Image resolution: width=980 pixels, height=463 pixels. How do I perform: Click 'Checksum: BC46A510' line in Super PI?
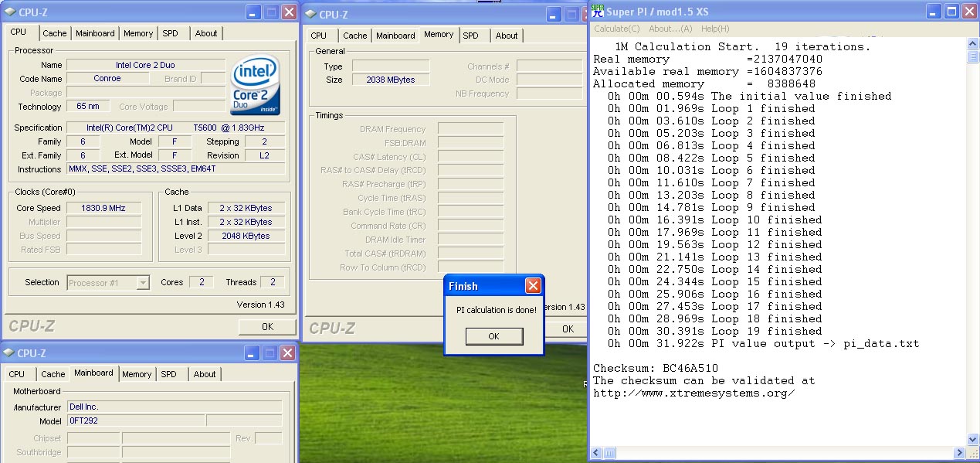pos(656,368)
